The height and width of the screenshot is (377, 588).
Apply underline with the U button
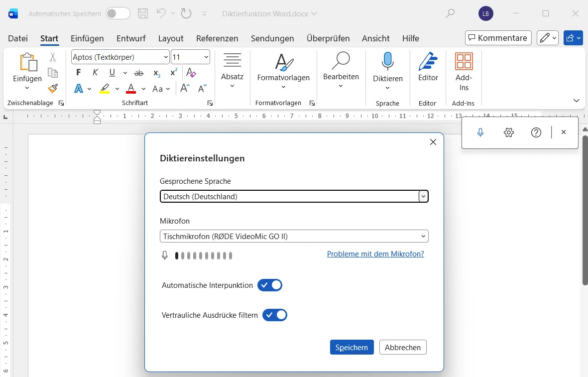[112, 72]
